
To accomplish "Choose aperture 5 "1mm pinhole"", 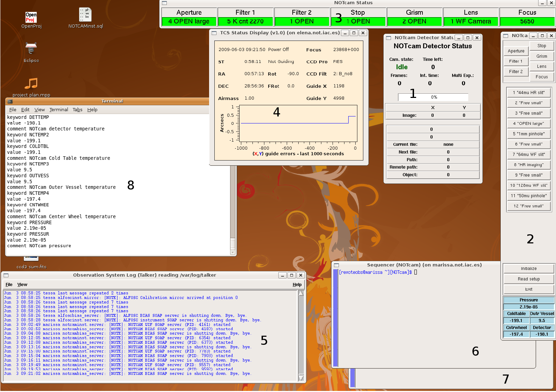I will pos(529,134).
